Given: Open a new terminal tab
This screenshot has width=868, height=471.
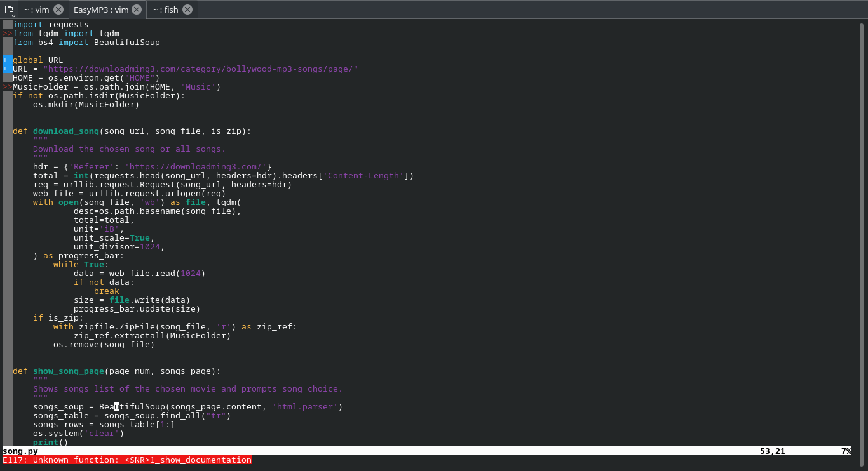Looking at the screenshot, I should [x=8, y=9].
